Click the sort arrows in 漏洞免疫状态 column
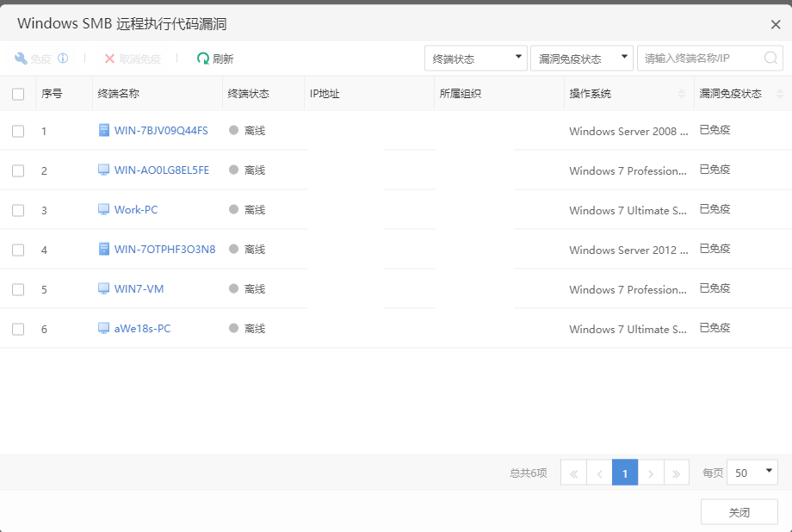 780,94
